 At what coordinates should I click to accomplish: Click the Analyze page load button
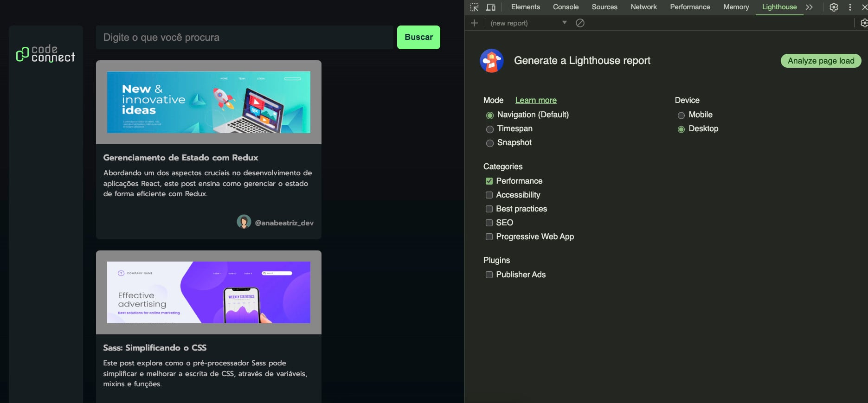click(x=821, y=61)
